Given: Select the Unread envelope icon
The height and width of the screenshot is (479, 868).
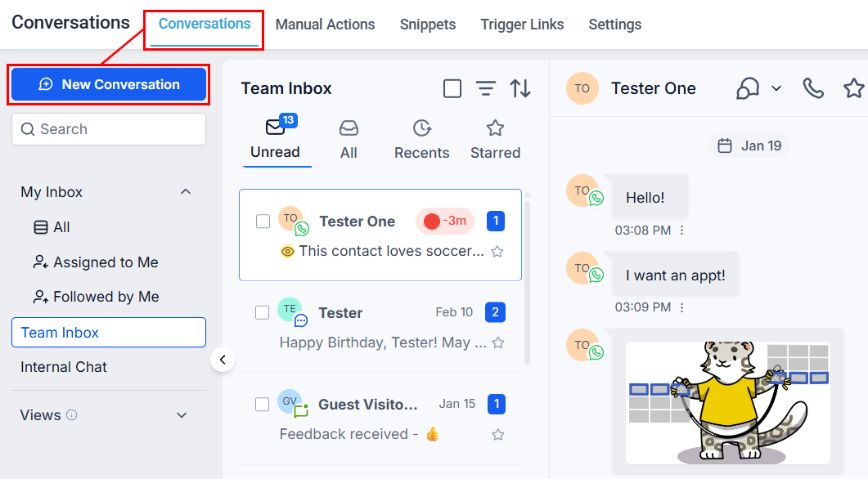Looking at the screenshot, I should 277,128.
